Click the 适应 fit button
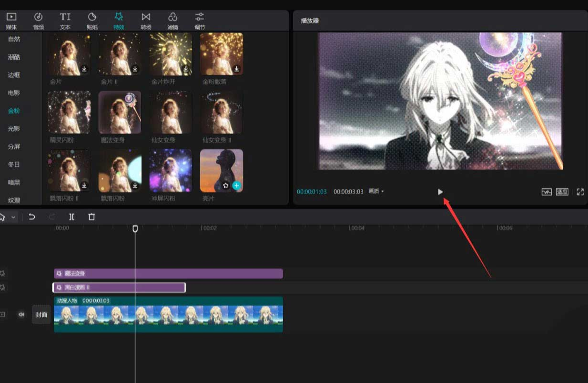The width and height of the screenshot is (588, 383). [x=562, y=192]
